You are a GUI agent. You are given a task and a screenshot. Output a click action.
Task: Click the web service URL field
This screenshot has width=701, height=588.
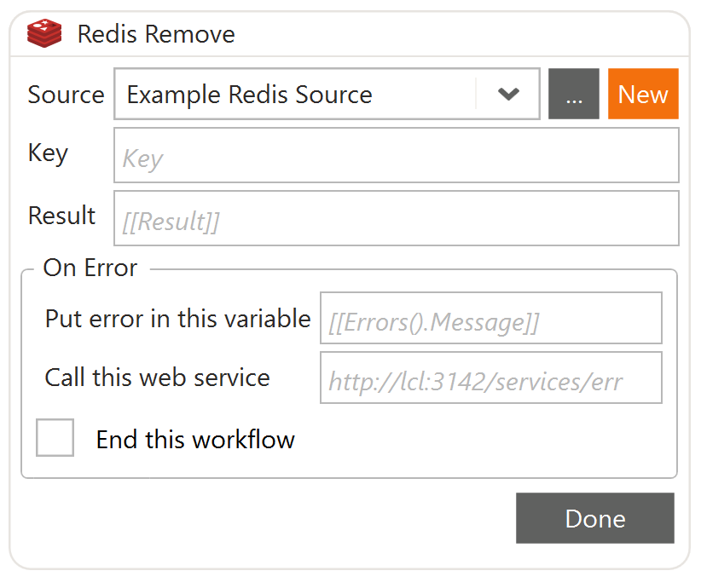coord(491,378)
